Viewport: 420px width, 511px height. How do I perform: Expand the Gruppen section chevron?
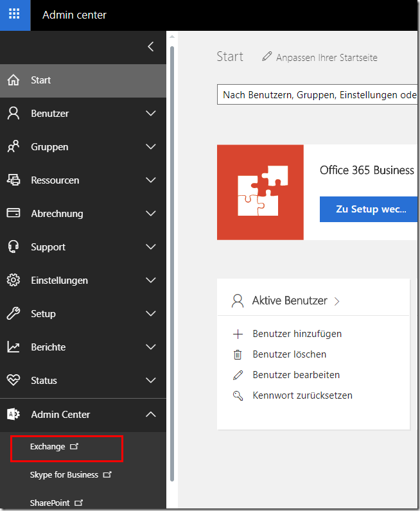tap(151, 147)
